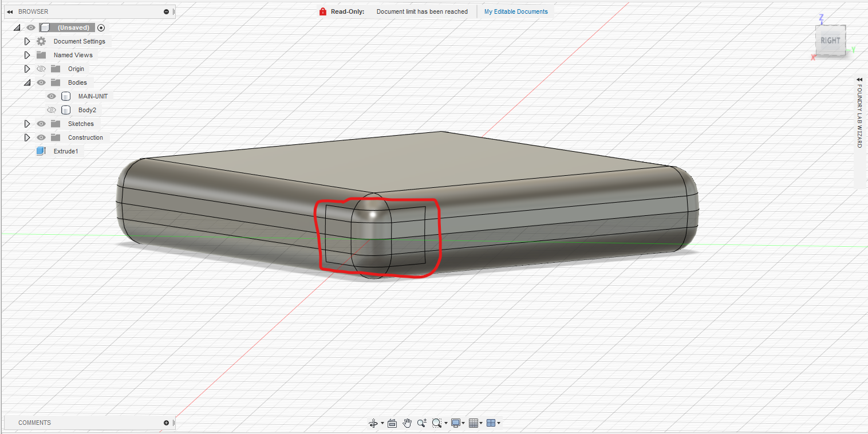Toggle Origin folder visibility on
Screen dimensions: 868x434
tap(41, 68)
